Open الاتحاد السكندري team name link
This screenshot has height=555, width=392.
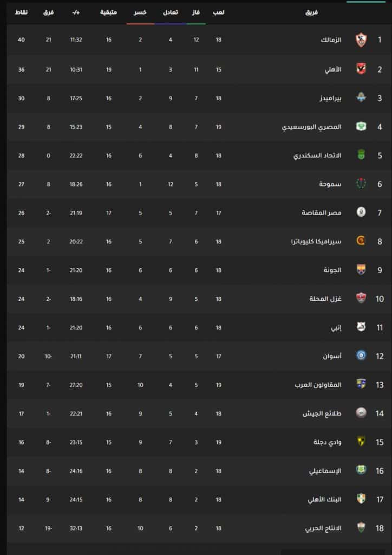tap(318, 156)
